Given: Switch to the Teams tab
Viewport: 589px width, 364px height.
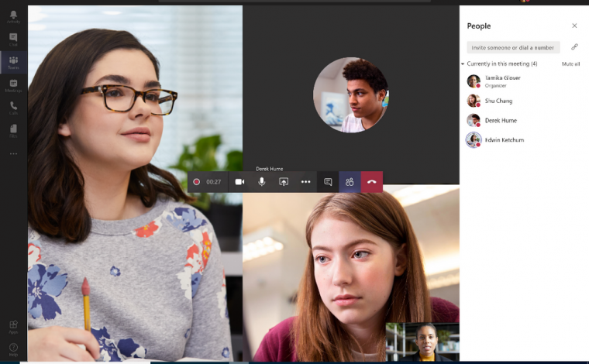Looking at the screenshot, I should pos(13,62).
